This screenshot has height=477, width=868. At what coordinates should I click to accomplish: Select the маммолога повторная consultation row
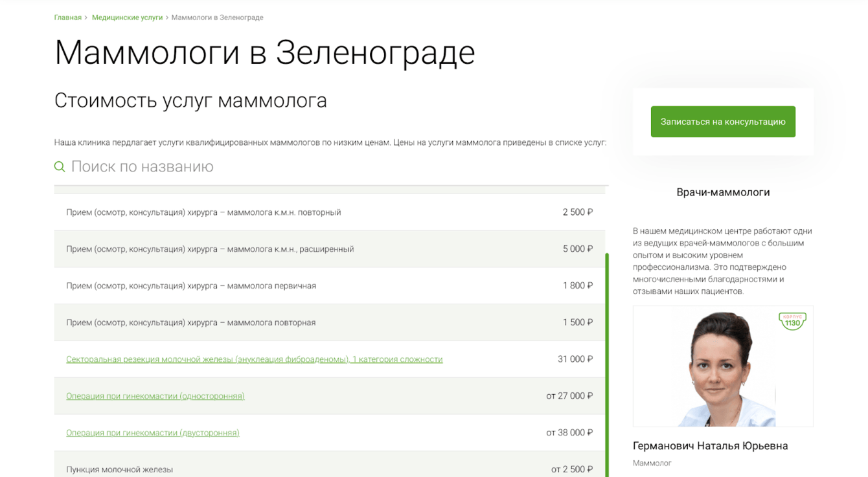[190, 322]
